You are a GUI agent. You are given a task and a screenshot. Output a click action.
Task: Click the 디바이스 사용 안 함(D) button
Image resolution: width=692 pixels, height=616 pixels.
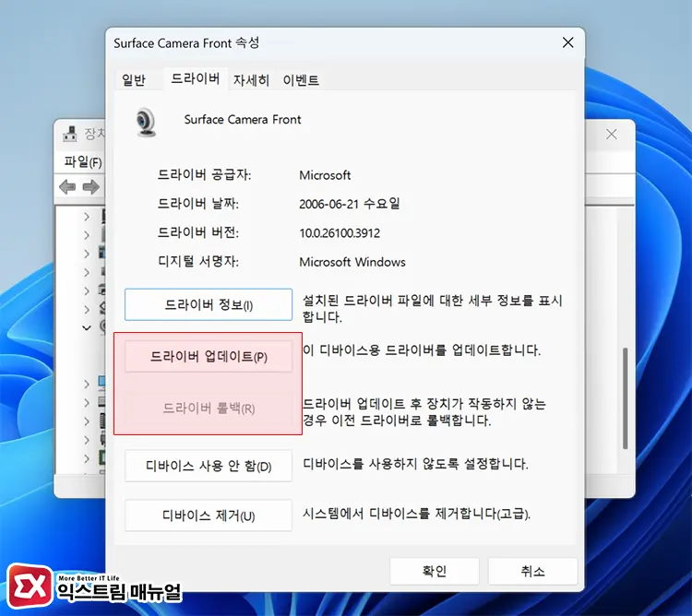coord(209,466)
